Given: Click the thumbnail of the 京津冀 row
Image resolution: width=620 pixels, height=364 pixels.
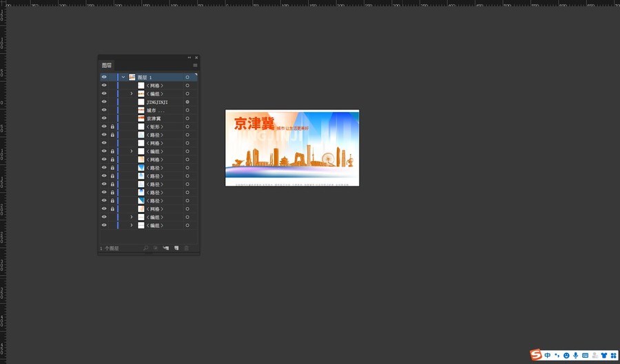Looking at the screenshot, I should click(141, 118).
